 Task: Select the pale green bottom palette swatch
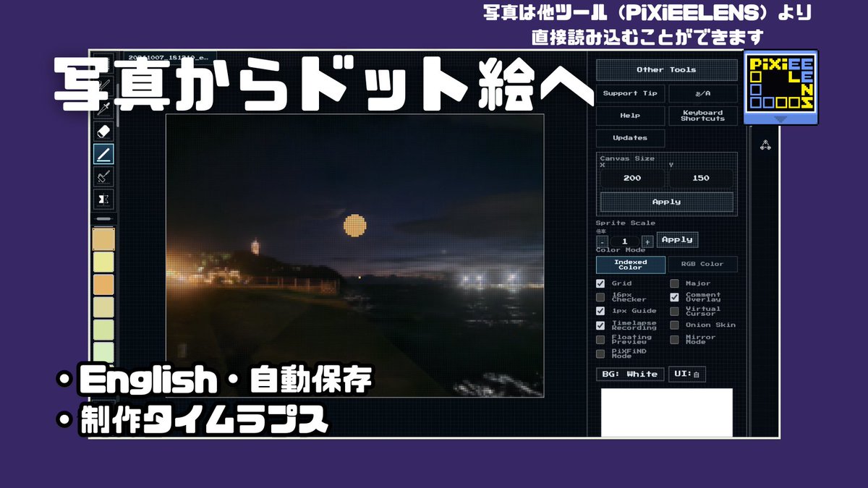click(x=104, y=354)
